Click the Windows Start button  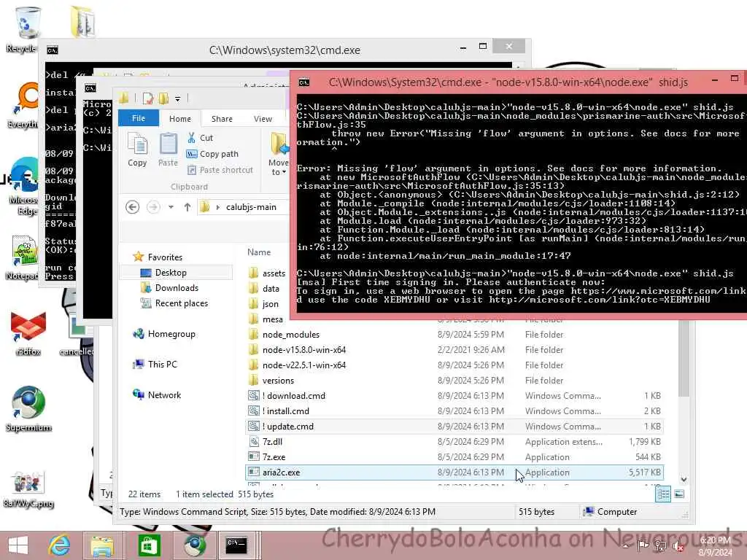pos(18,545)
